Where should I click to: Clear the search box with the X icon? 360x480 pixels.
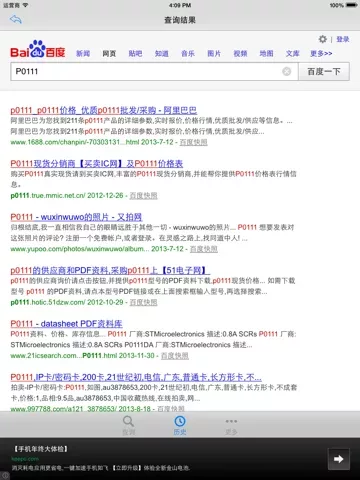point(287,71)
